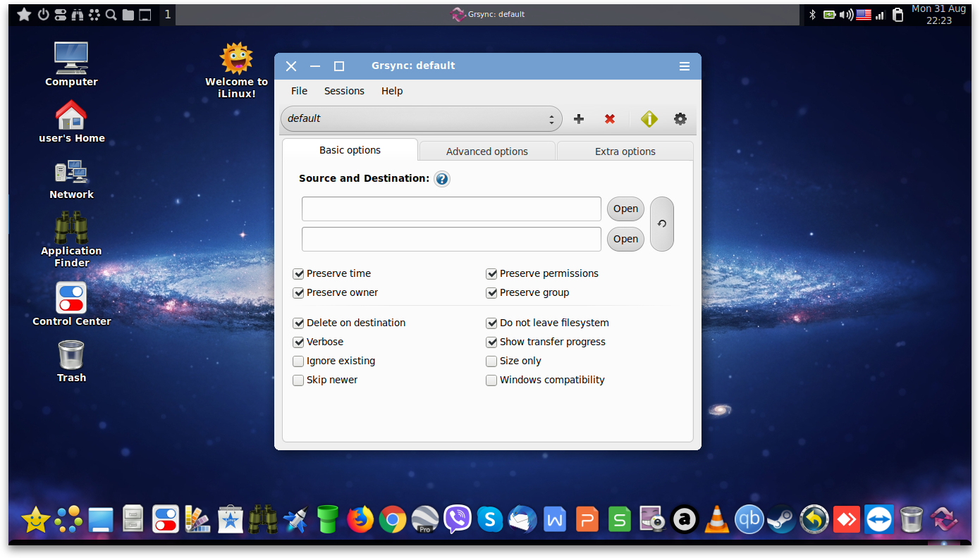Open VLC media player from the dock
The height and width of the screenshot is (558, 980).
(x=717, y=520)
